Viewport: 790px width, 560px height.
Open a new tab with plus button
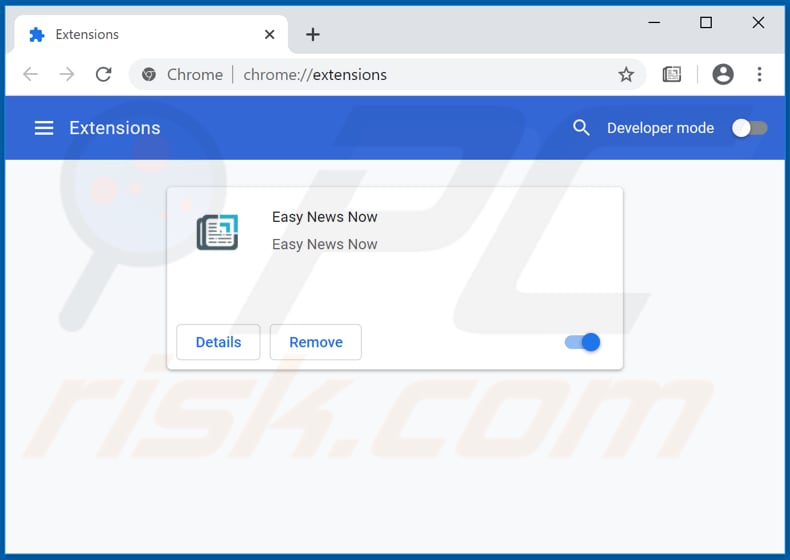pos(312,34)
